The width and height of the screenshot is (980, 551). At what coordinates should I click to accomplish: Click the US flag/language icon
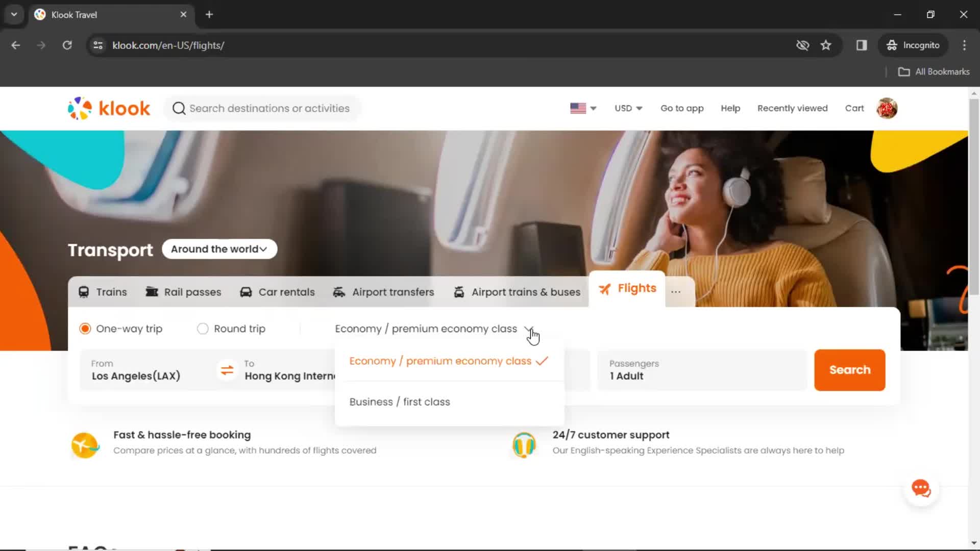[578, 108]
